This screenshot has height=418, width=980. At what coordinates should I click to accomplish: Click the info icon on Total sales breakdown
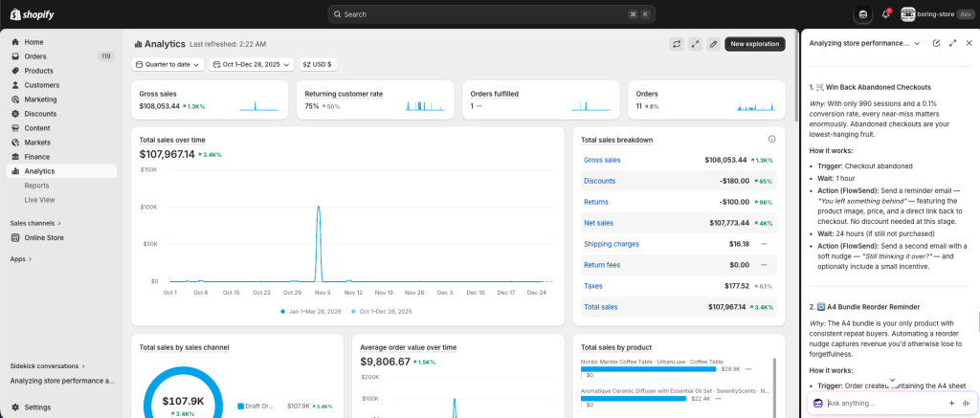[x=771, y=140]
